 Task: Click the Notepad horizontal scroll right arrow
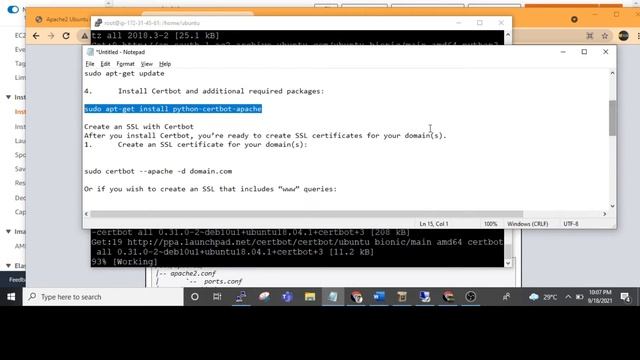604,214
